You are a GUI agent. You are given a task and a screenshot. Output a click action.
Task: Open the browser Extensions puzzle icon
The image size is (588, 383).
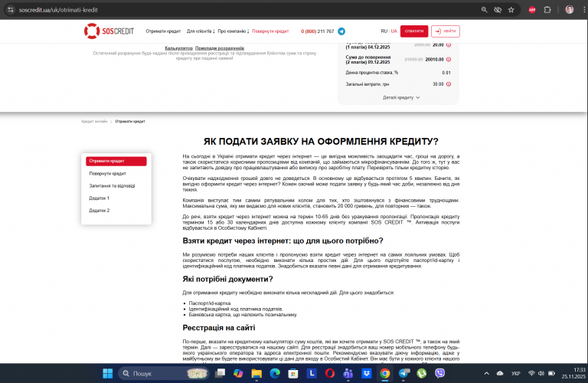pyautogui.click(x=547, y=10)
